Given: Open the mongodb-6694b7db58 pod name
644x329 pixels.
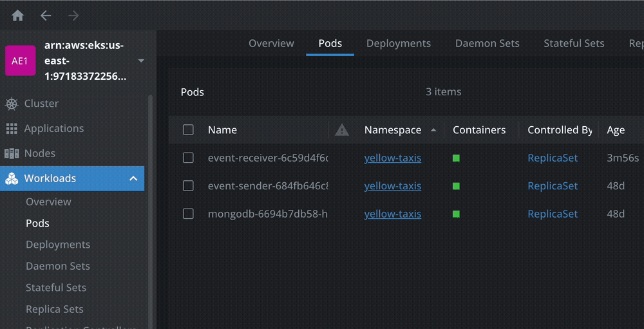Looking at the screenshot, I should [x=268, y=214].
